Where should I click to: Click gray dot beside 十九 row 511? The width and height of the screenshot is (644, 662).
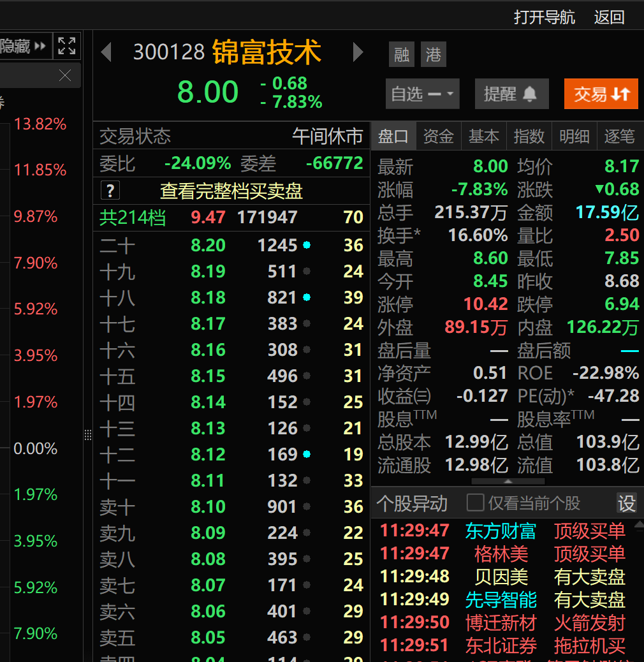click(307, 271)
